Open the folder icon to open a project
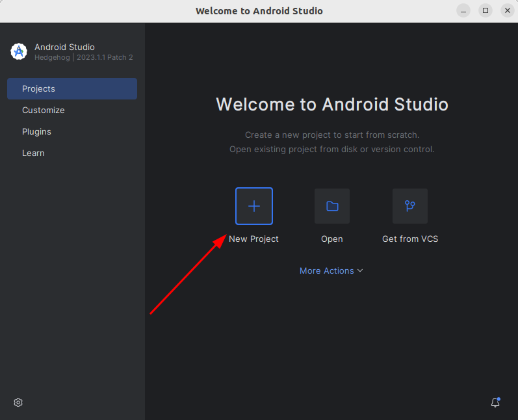Viewport: 518px width, 420px height. tap(332, 206)
